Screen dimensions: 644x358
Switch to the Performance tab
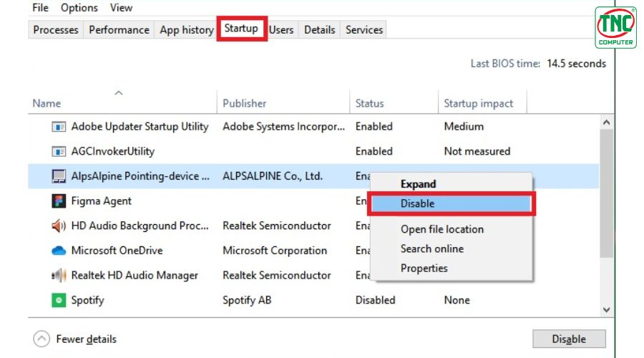[x=119, y=30]
